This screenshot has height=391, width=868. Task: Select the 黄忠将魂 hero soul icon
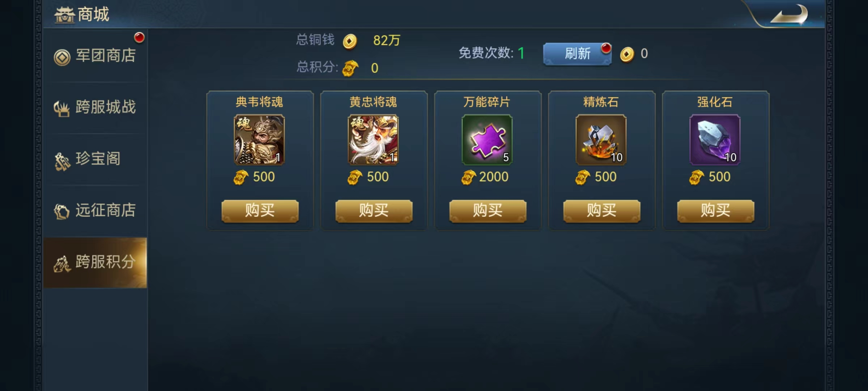click(373, 140)
